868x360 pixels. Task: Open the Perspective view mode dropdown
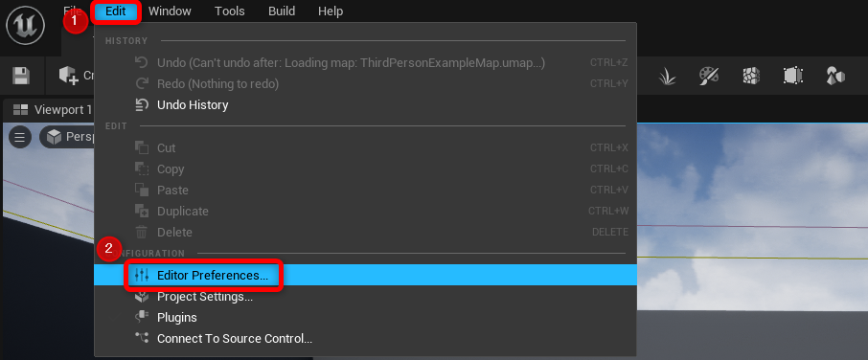click(67, 137)
